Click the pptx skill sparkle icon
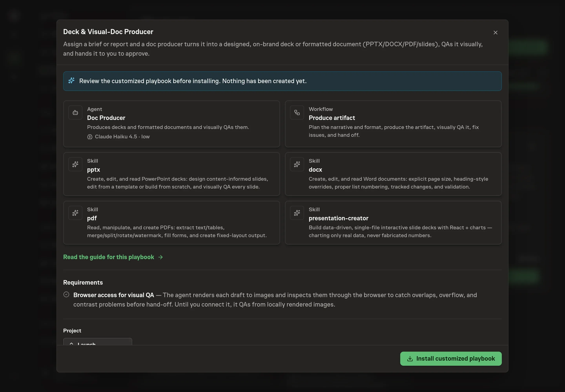 tap(75, 164)
